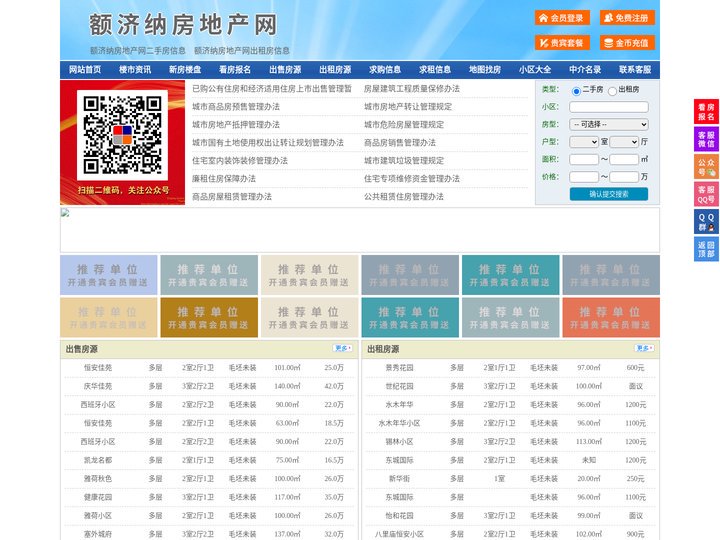
Task: Open 锦林小区 rental listing
Action: pyautogui.click(x=399, y=442)
